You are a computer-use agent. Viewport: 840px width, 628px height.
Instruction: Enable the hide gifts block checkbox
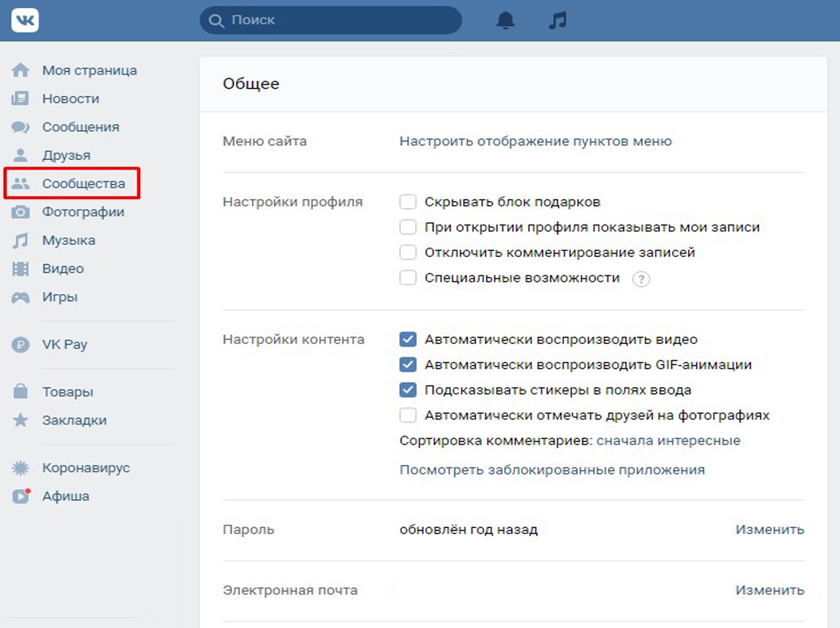[407, 202]
